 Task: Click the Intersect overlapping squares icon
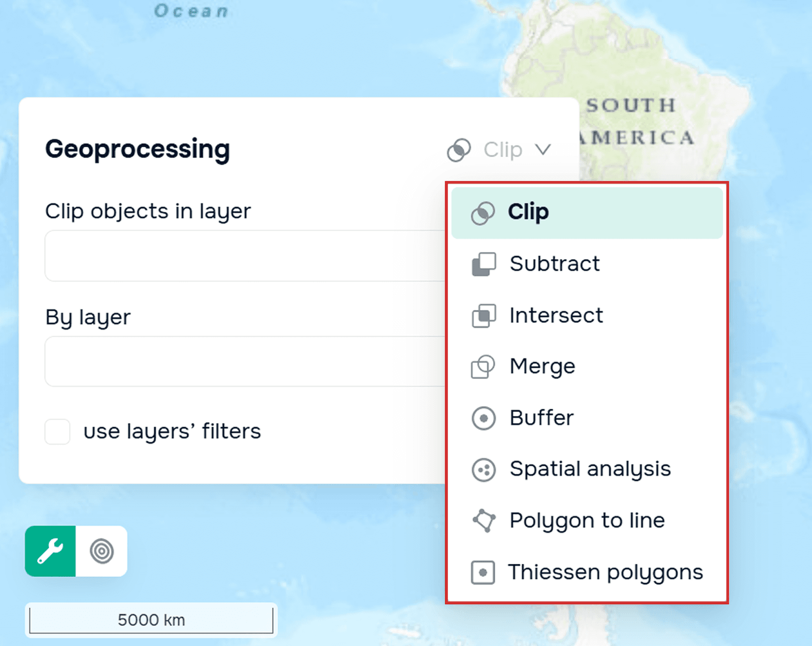point(484,315)
